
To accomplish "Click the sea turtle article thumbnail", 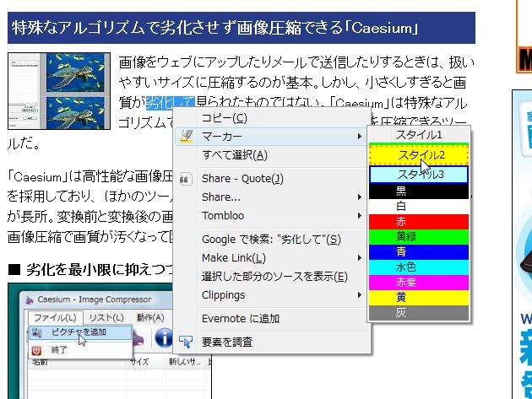I will pyautogui.click(x=59, y=91).
